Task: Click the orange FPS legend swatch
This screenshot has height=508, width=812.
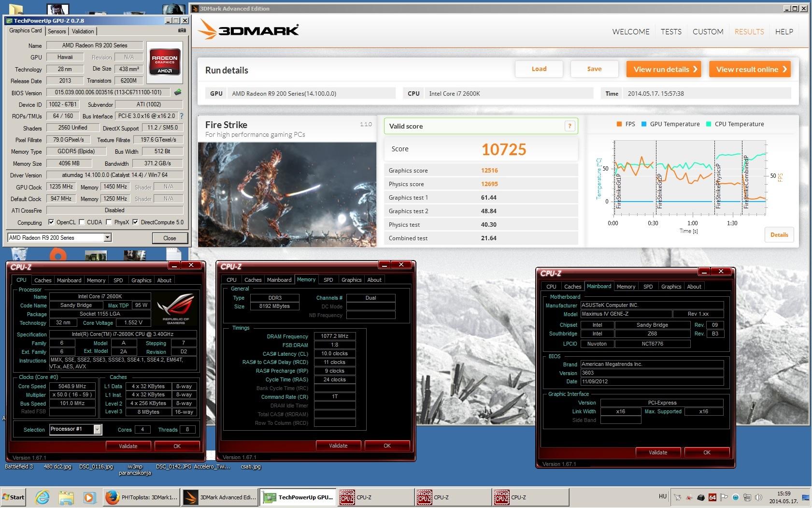Action: (x=619, y=124)
